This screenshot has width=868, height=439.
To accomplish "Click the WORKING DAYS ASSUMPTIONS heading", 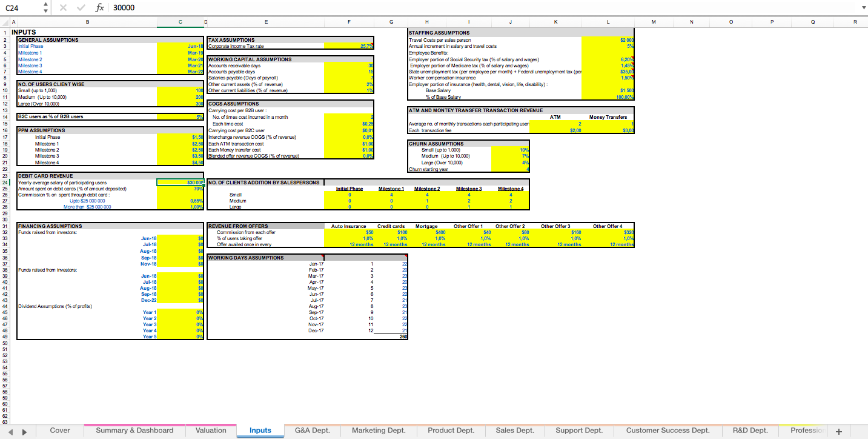I will pyautogui.click(x=246, y=258).
